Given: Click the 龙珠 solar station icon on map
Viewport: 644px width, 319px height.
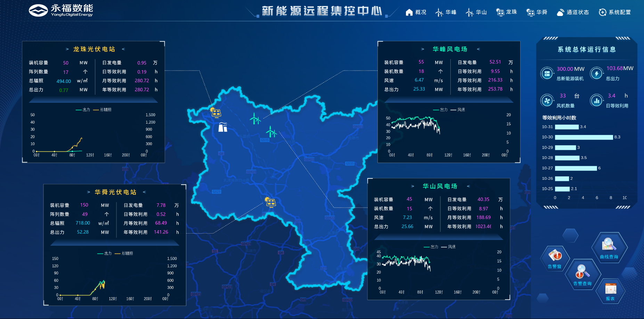Looking at the screenshot, I should tap(215, 112).
